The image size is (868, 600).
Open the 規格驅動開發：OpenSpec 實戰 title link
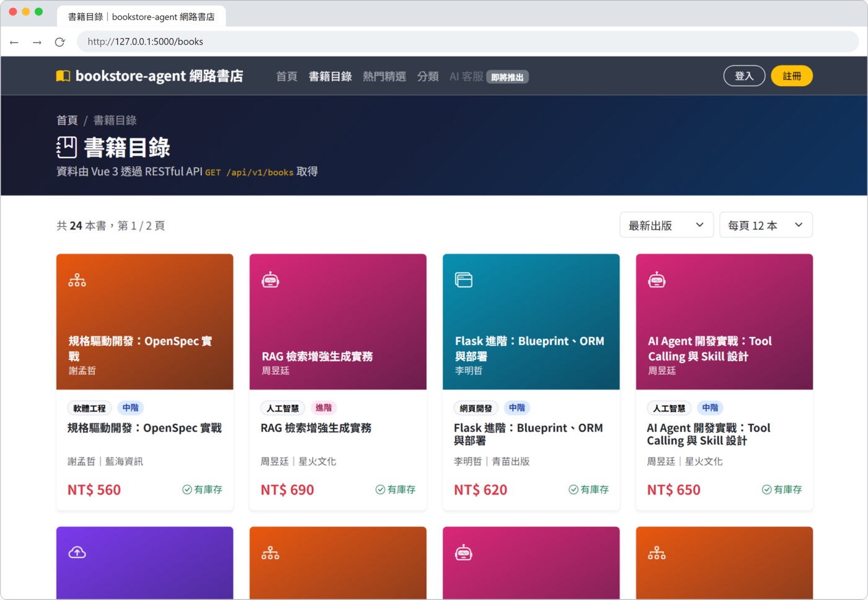[x=144, y=428]
